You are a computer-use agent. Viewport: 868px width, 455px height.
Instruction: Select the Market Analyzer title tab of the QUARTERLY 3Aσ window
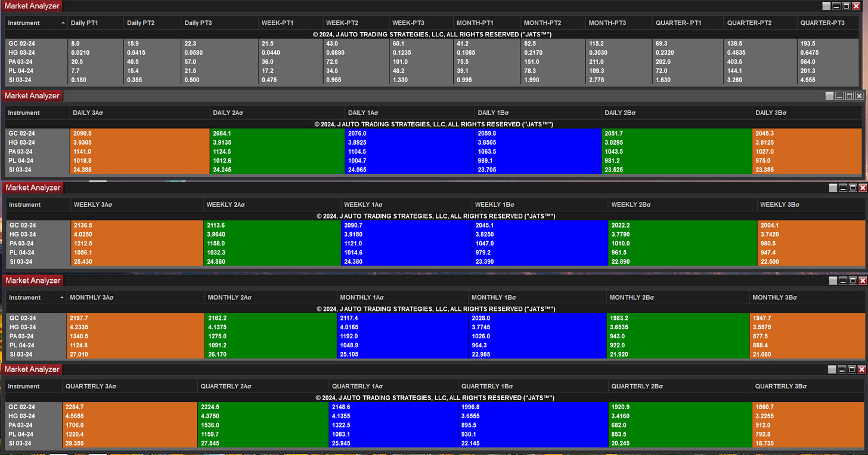(32, 370)
